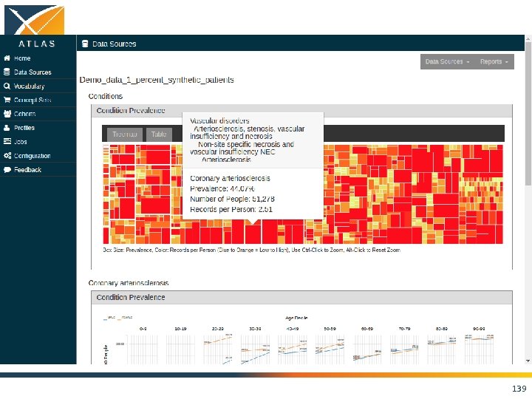Image resolution: width=532 pixels, height=399 pixels.
Task: Click the Feedback speech bubble icon
Action: click(x=7, y=170)
